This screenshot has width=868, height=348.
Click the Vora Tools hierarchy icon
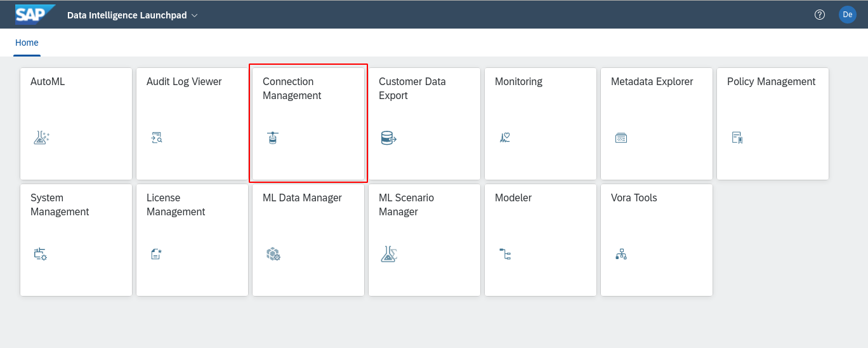[x=621, y=254]
